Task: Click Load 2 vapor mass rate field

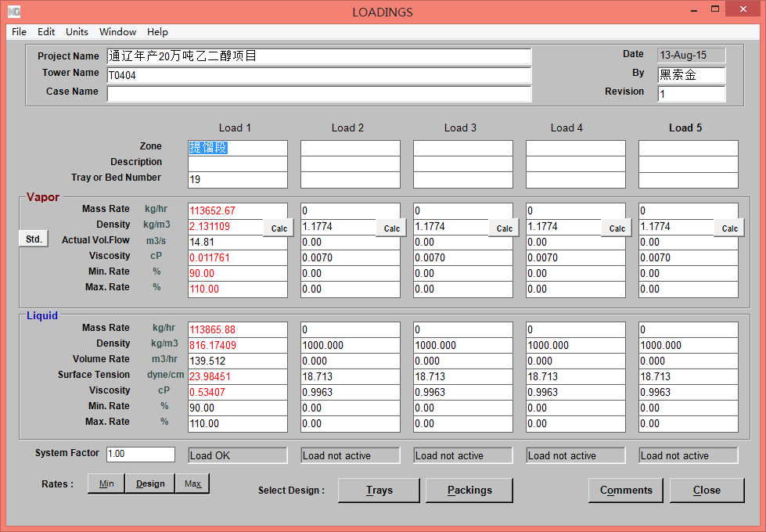Action: [351, 211]
